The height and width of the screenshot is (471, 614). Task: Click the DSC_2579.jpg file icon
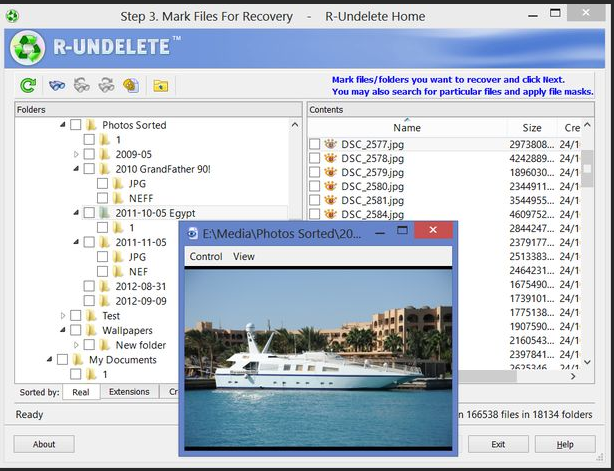[x=330, y=172]
